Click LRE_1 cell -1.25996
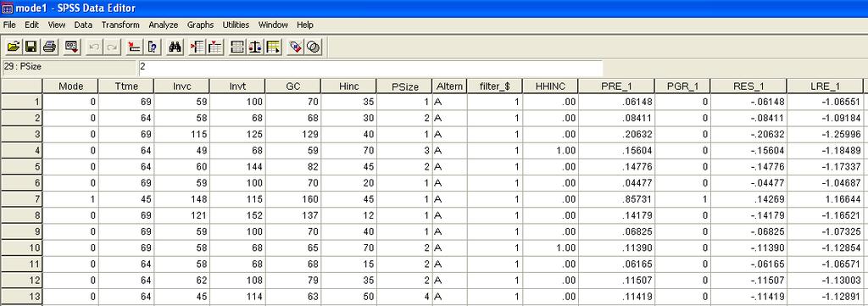 click(825, 135)
